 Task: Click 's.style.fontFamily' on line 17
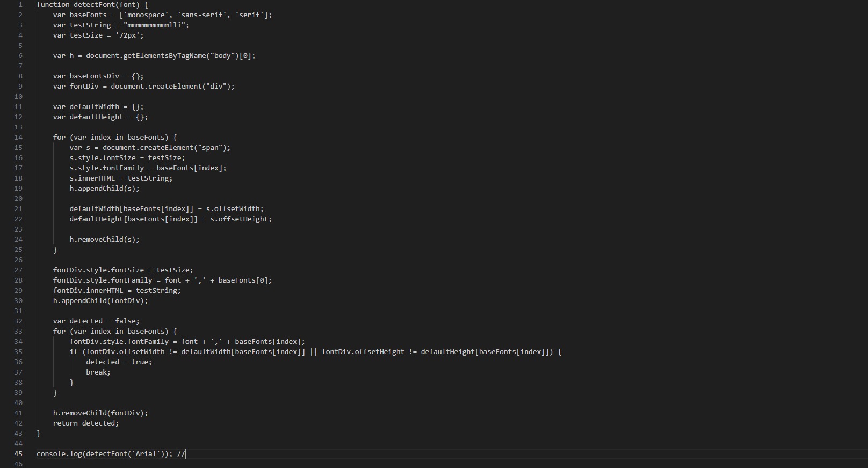pyautogui.click(x=106, y=168)
